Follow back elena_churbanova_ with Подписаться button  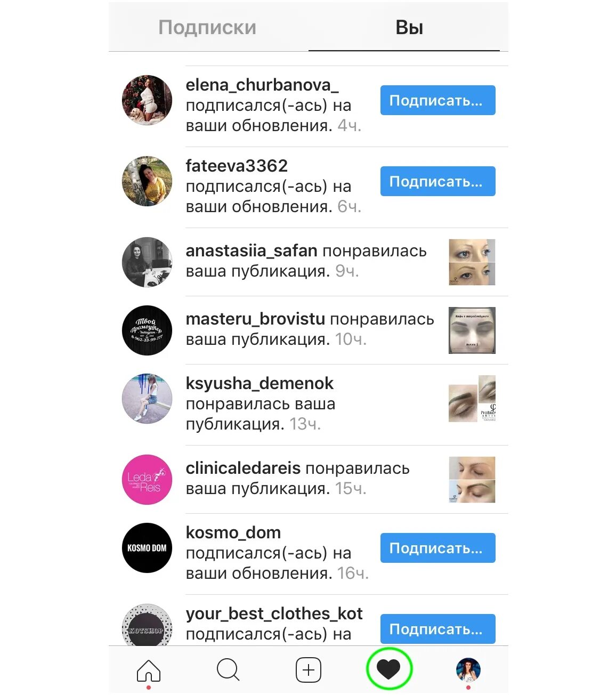click(x=438, y=100)
